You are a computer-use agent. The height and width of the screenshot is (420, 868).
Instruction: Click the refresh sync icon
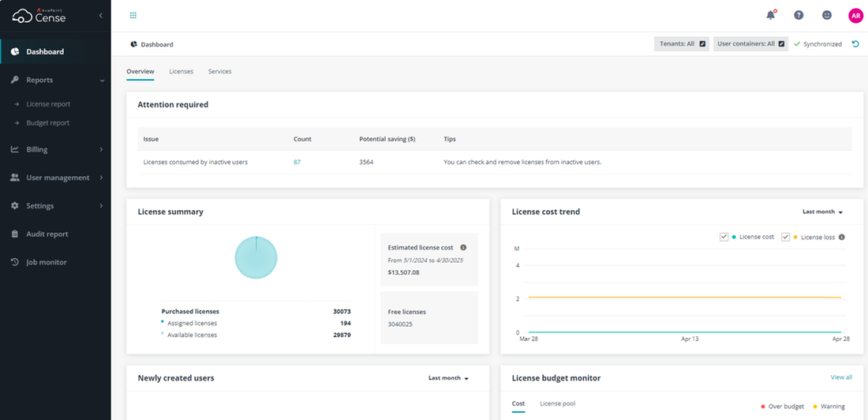tap(855, 44)
